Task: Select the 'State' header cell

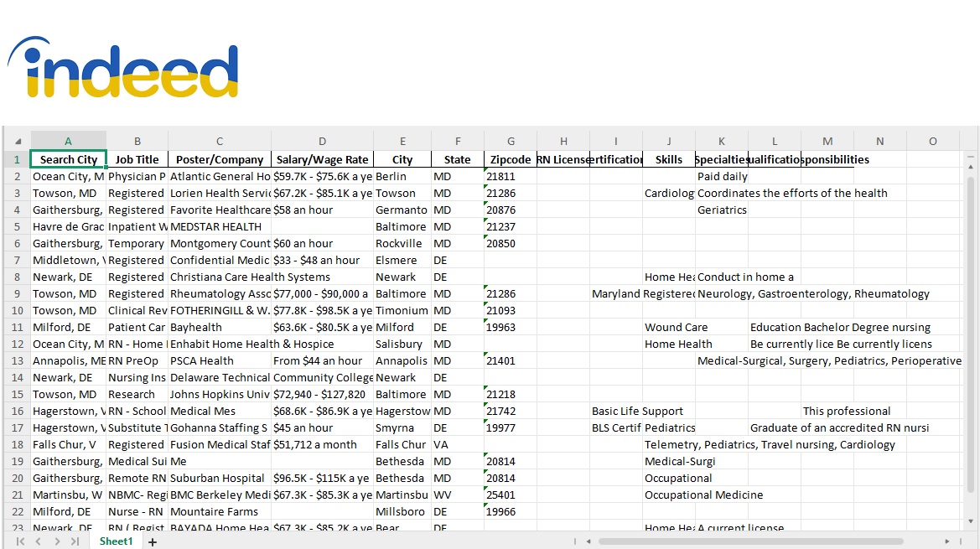Action: click(x=458, y=159)
